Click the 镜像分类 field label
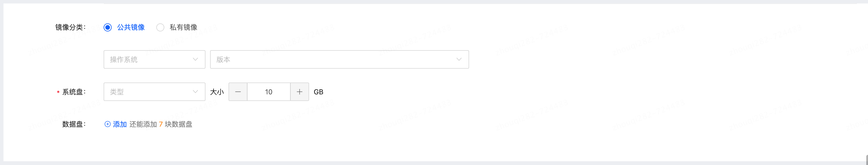Screen dimensions: 868x165 tap(71, 27)
